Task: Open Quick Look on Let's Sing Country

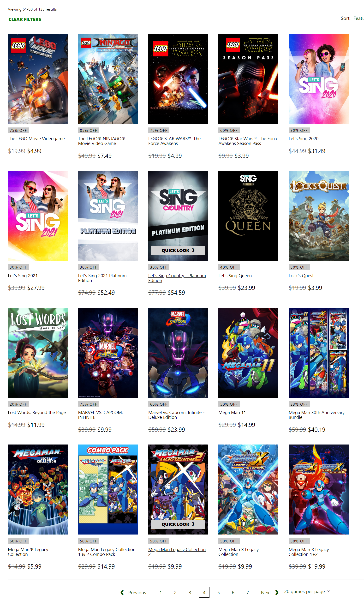Action: coord(178,250)
